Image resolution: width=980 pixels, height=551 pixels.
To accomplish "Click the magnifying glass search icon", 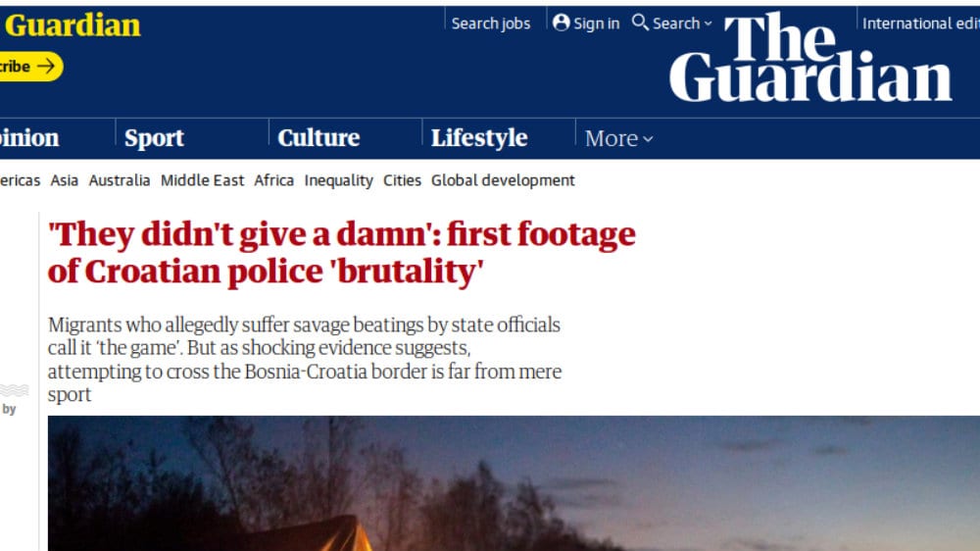I will pos(640,23).
